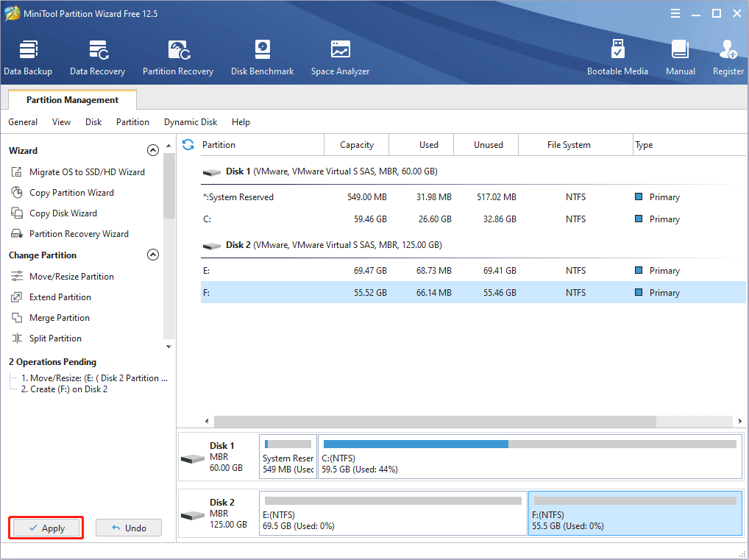Click Copy Disk Wizard link
This screenshot has height=560, width=749.
(x=63, y=213)
